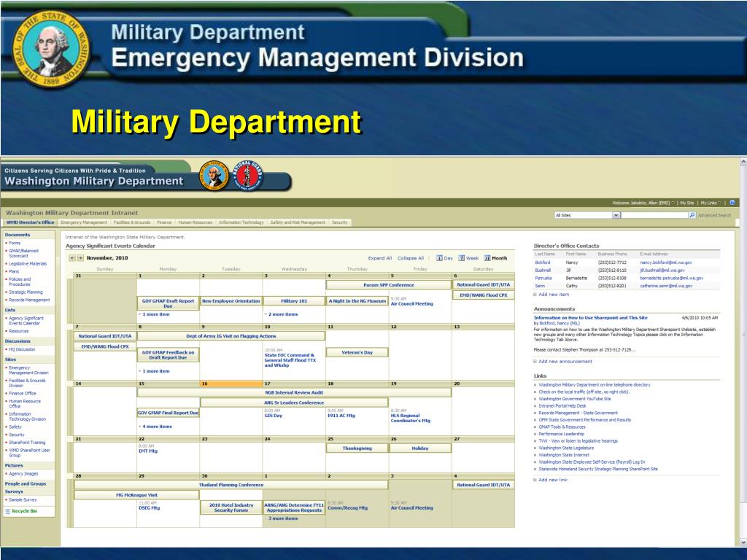
Task: Switch calendar to Day view
Action: (x=444, y=258)
